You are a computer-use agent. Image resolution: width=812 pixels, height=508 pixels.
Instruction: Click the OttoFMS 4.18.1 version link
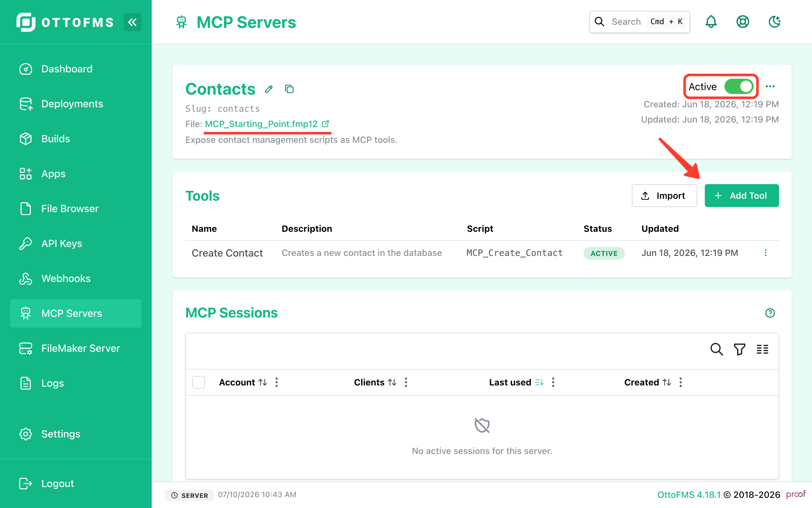click(x=689, y=495)
